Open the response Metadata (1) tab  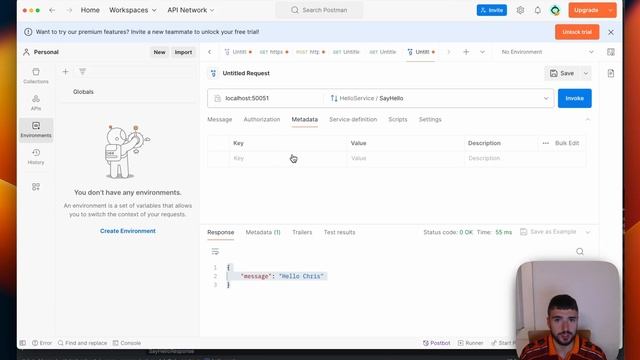coord(263,232)
